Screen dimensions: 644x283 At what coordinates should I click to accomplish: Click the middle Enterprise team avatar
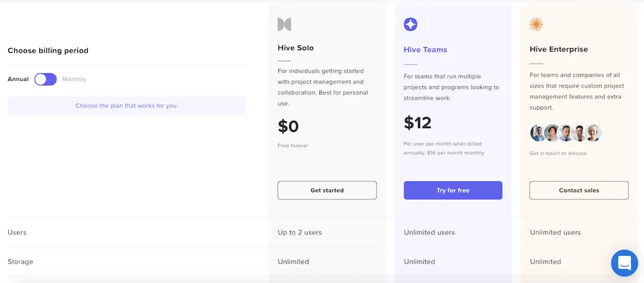click(x=566, y=133)
